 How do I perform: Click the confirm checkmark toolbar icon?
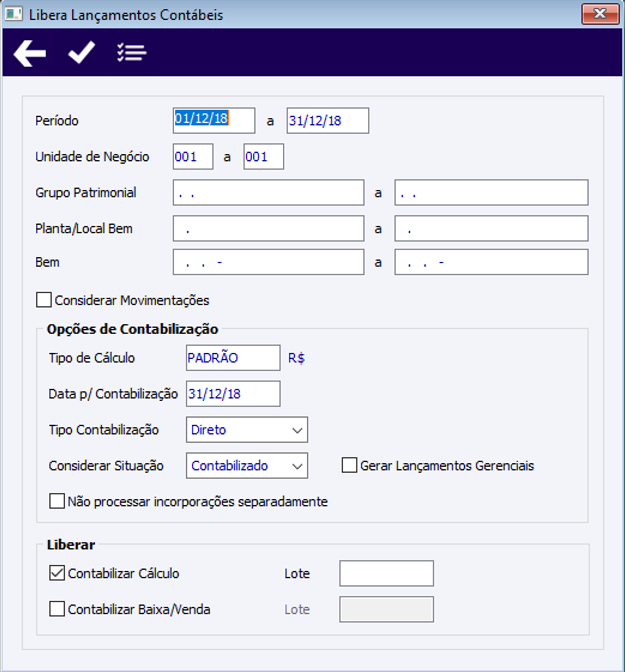pyautogui.click(x=81, y=53)
